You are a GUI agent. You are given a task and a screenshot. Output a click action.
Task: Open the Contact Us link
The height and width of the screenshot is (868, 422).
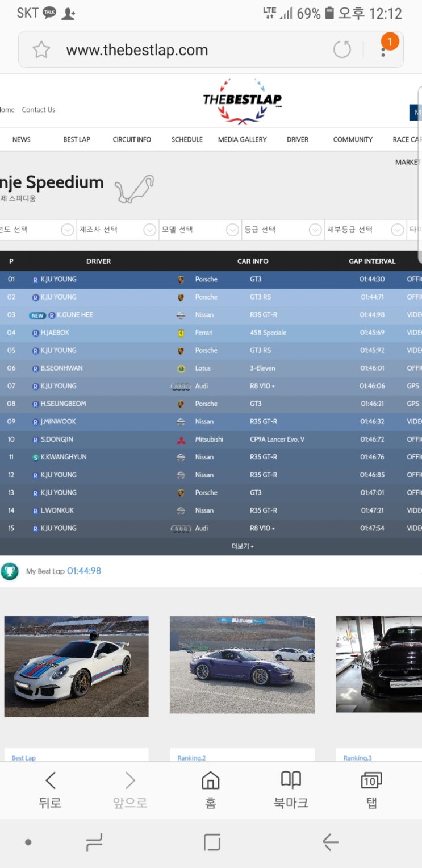pyautogui.click(x=39, y=110)
